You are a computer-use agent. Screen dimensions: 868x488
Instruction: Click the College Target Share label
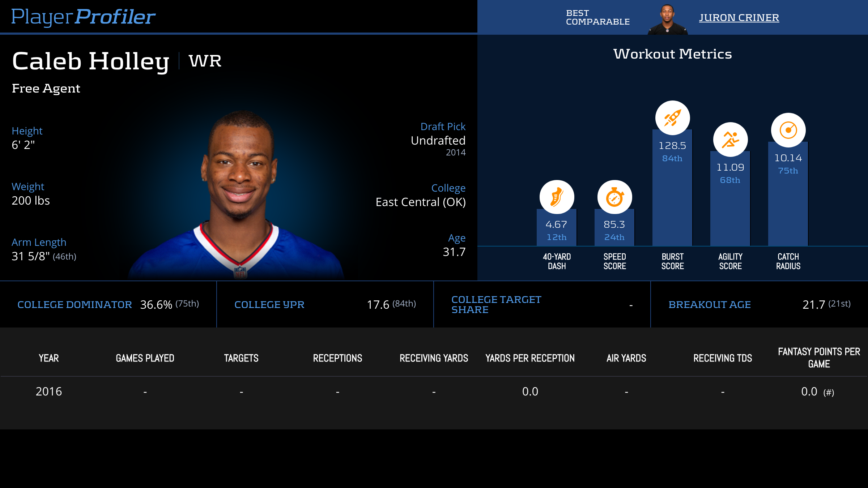pyautogui.click(x=496, y=305)
